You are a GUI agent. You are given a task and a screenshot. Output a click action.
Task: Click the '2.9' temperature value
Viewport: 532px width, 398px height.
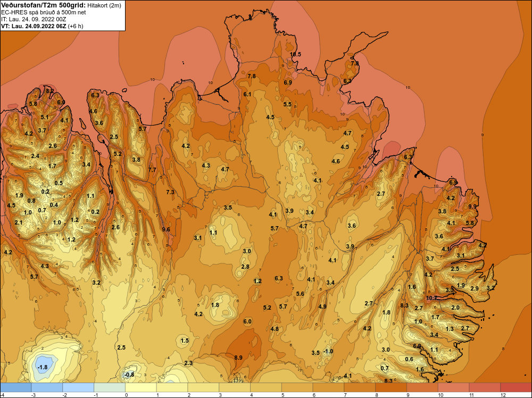[475, 288]
